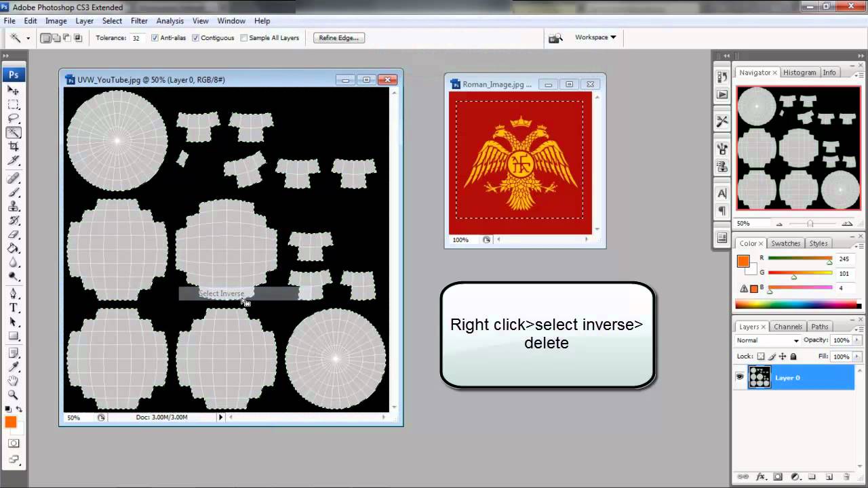This screenshot has width=868, height=488.
Task: Toggle Lock image pixels
Action: pyautogui.click(x=772, y=357)
